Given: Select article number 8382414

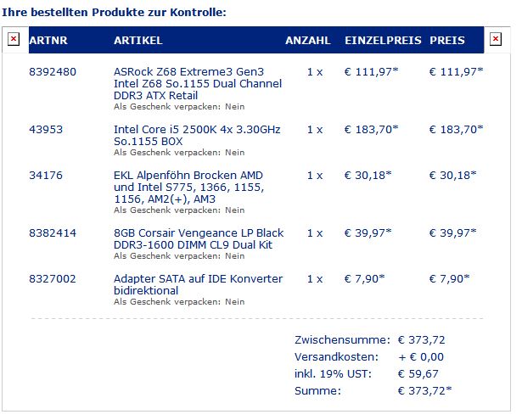Looking at the screenshot, I should (53, 233).
